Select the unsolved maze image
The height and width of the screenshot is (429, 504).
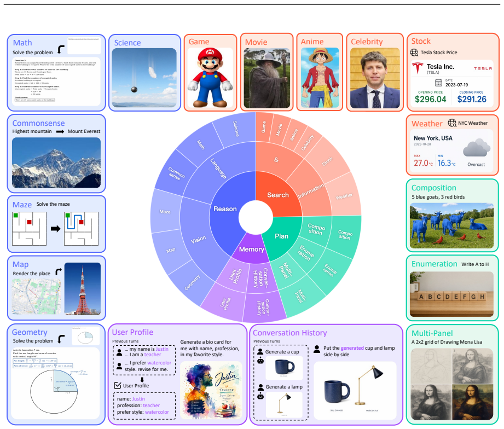(x=29, y=229)
